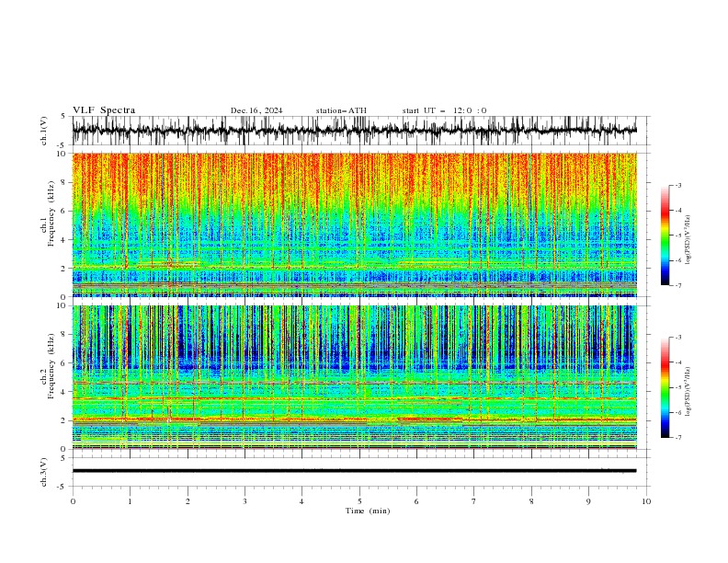Click time axis tick label '5'
The height and width of the screenshot is (563, 728).
(359, 501)
